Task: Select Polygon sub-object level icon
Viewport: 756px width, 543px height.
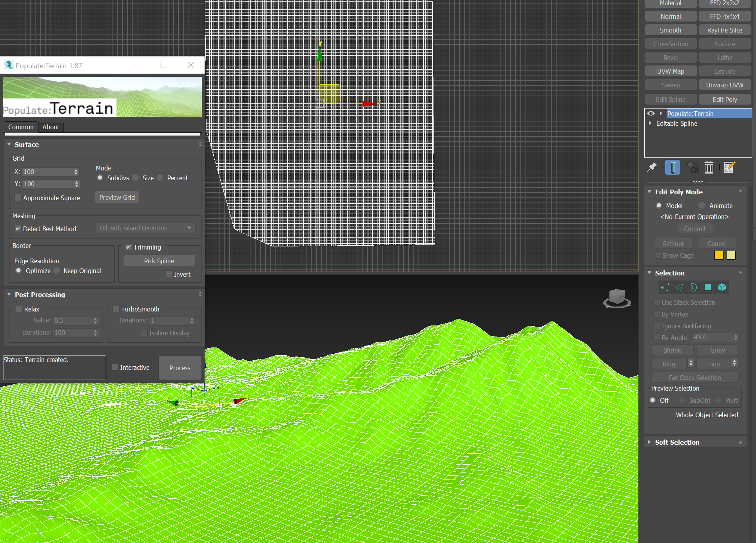Action: pos(707,288)
